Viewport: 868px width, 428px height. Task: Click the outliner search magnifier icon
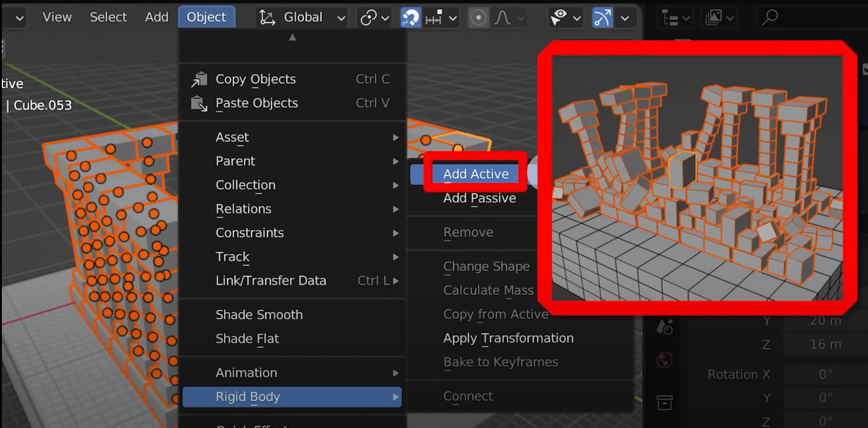pyautogui.click(x=770, y=18)
